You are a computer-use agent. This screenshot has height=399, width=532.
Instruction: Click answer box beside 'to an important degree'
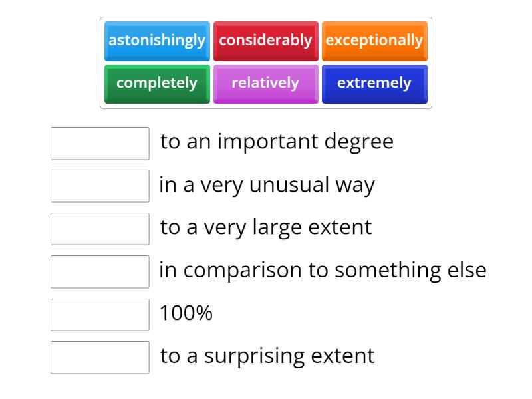click(x=100, y=144)
